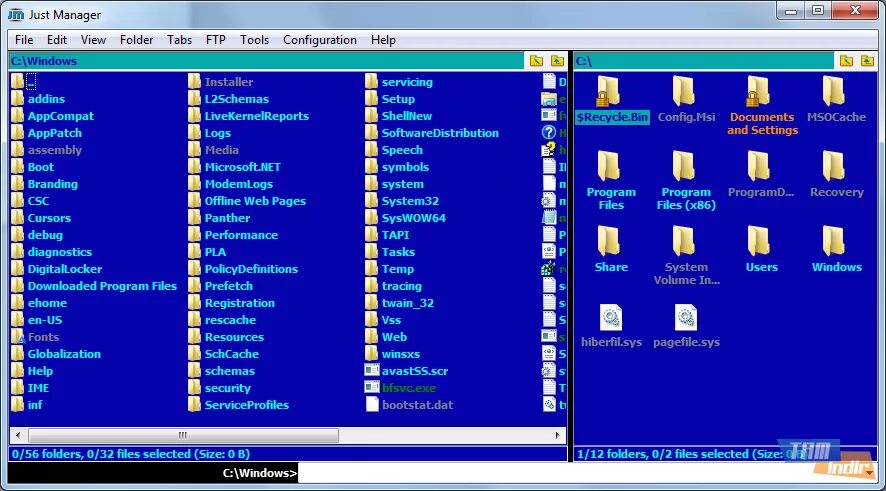Image resolution: width=886 pixels, height=491 pixels.
Task: Select the ServiceProfiles folder
Action: tap(246, 405)
